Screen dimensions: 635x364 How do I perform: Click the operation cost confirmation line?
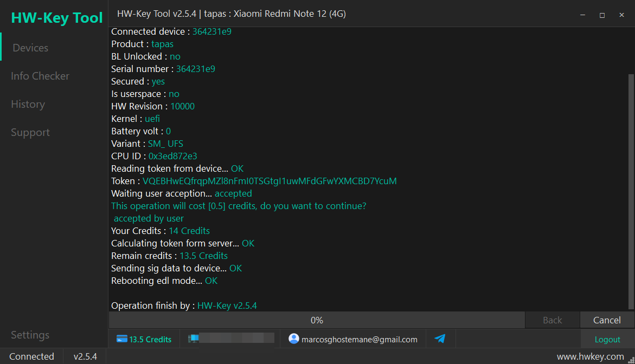click(239, 206)
